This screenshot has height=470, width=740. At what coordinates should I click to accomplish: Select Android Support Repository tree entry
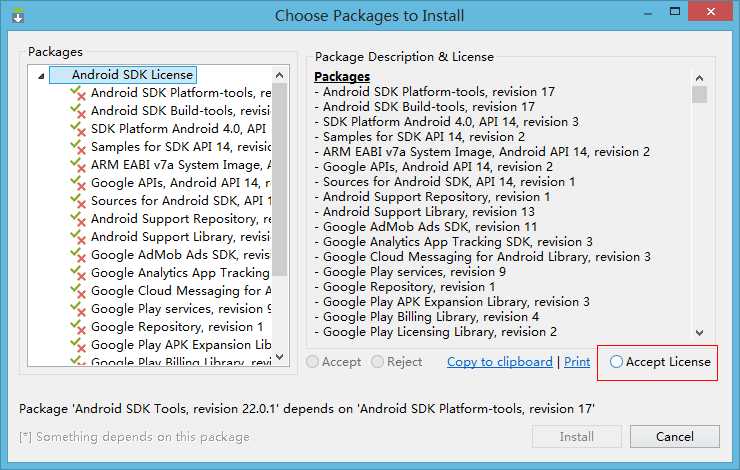click(181, 218)
